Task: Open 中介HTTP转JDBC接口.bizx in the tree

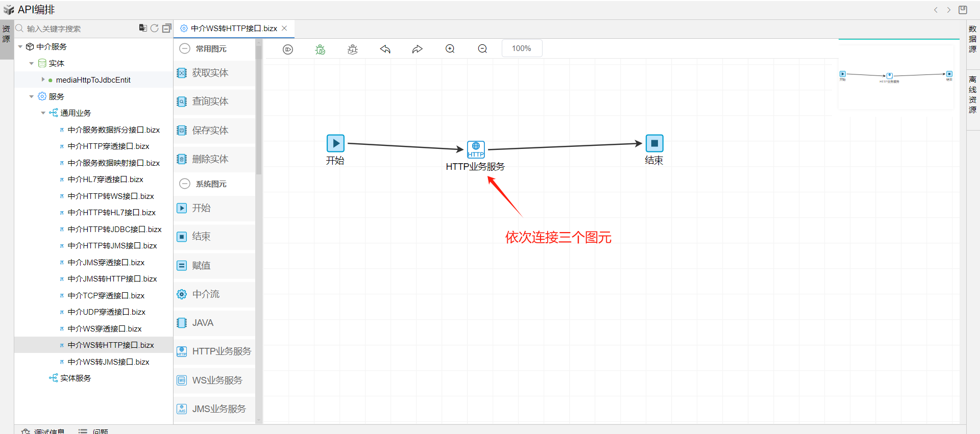Action: [x=114, y=229]
